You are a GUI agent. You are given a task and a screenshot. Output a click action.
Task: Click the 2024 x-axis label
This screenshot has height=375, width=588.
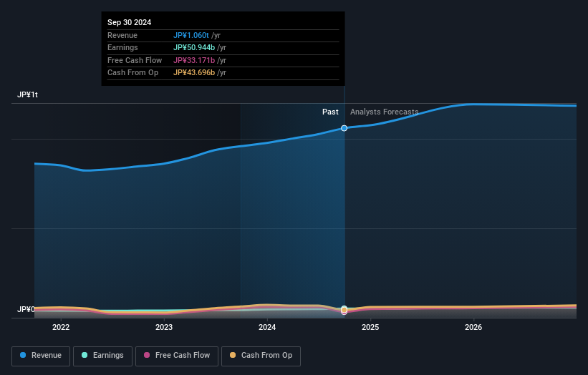[267, 327]
